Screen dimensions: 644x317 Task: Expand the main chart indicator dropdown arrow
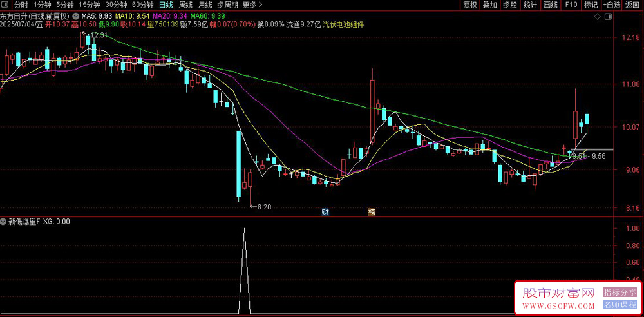pyautogui.click(x=76, y=16)
